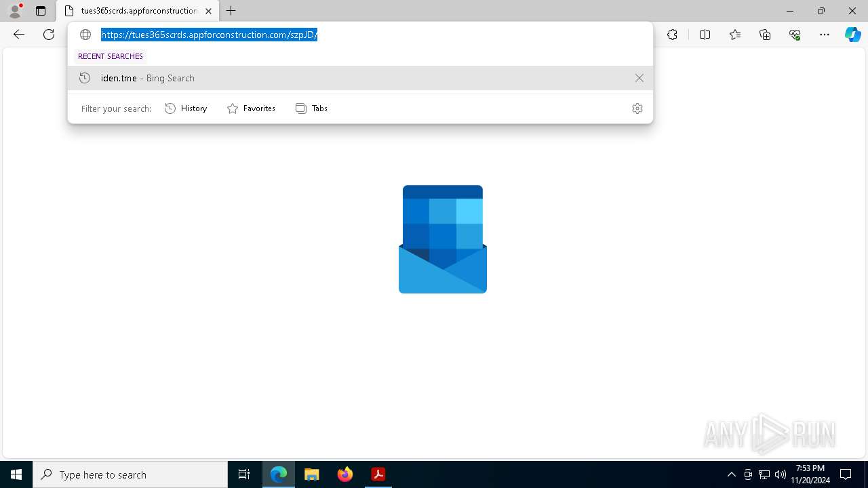
Task: Launch Firefox from the taskbar
Action: point(345,474)
